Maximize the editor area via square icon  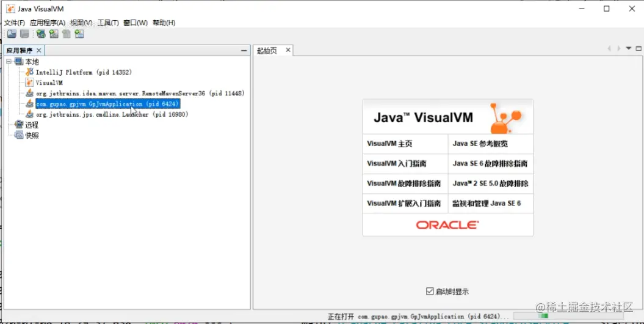coord(639,48)
